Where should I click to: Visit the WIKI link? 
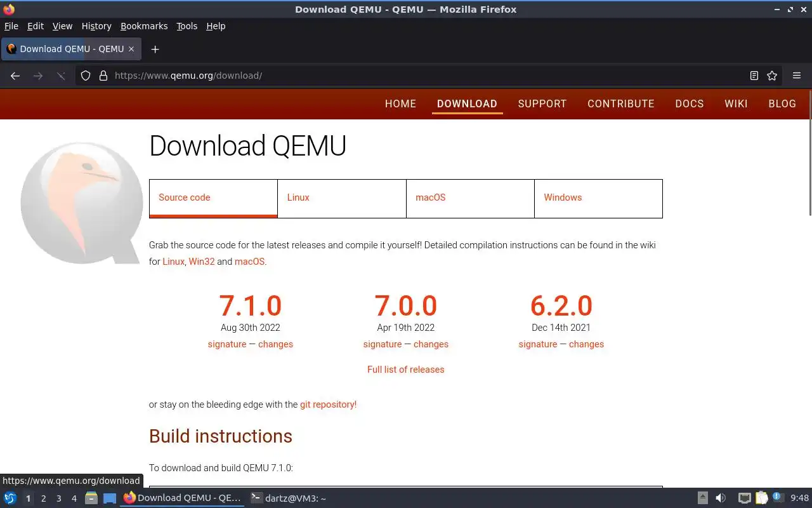736,104
